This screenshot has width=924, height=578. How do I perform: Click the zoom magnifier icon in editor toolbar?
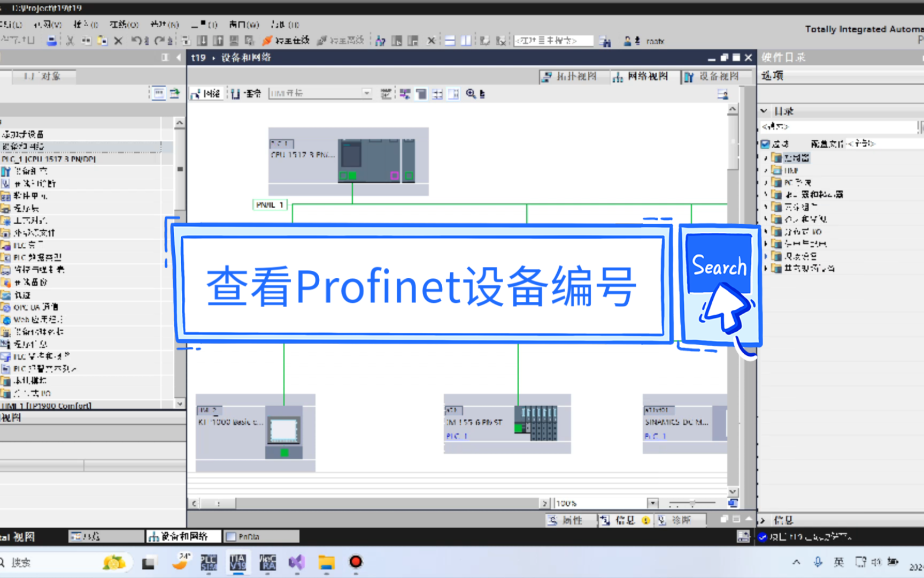point(471,94)
